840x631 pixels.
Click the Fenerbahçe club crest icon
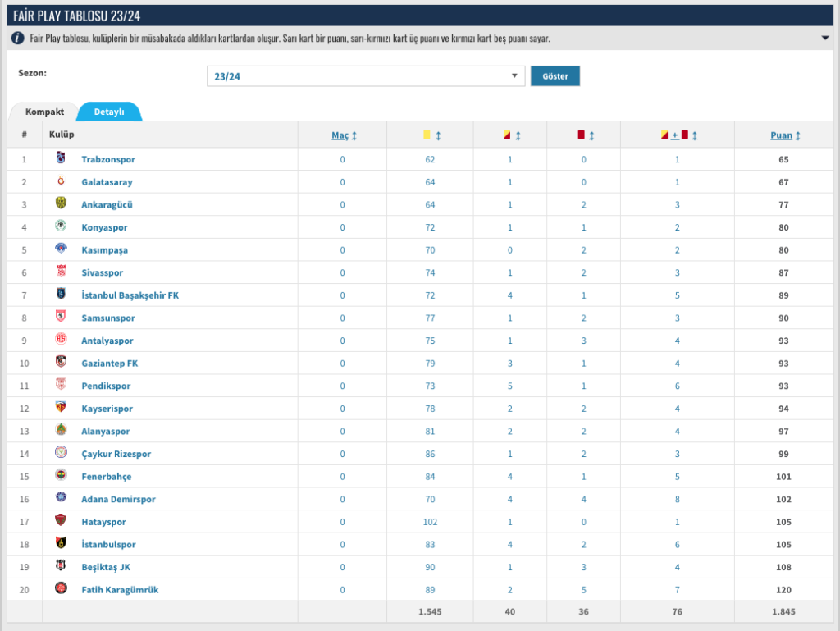coord(61,474)
